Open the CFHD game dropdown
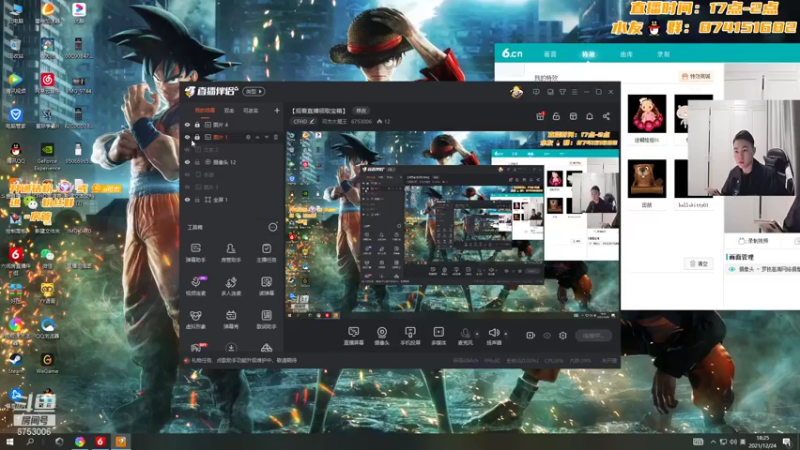The width and height of the screenshot is (800, 450). [304, 121]
